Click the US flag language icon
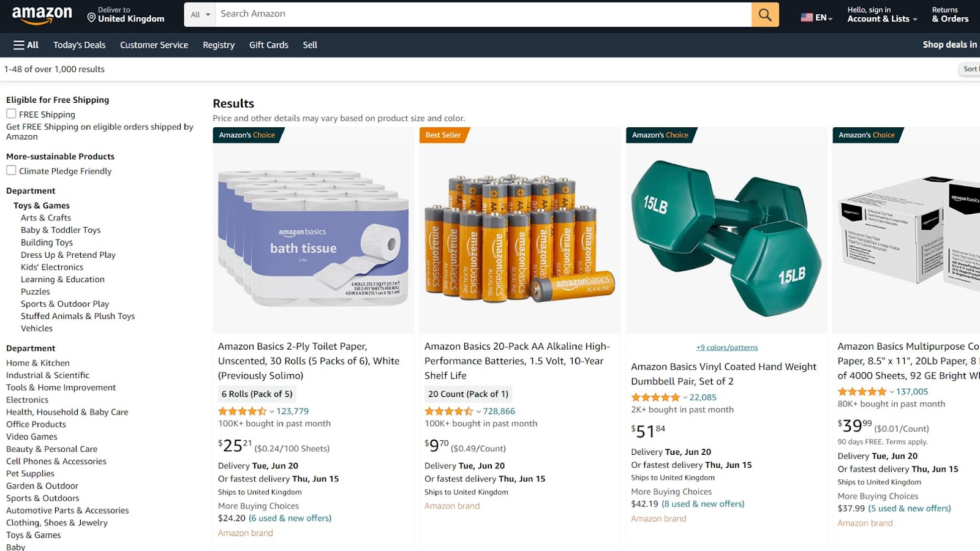980x551 pixels. (x=807, y=18)
